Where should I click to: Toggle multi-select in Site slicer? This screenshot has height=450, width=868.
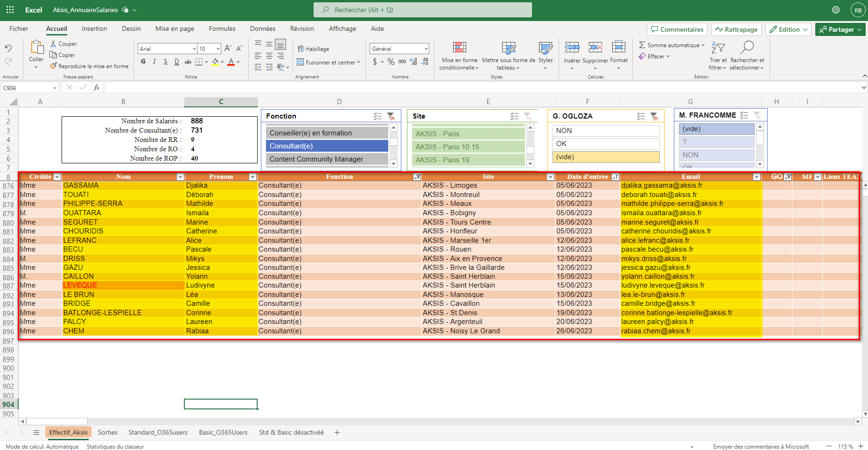click(x=514, y=116)
